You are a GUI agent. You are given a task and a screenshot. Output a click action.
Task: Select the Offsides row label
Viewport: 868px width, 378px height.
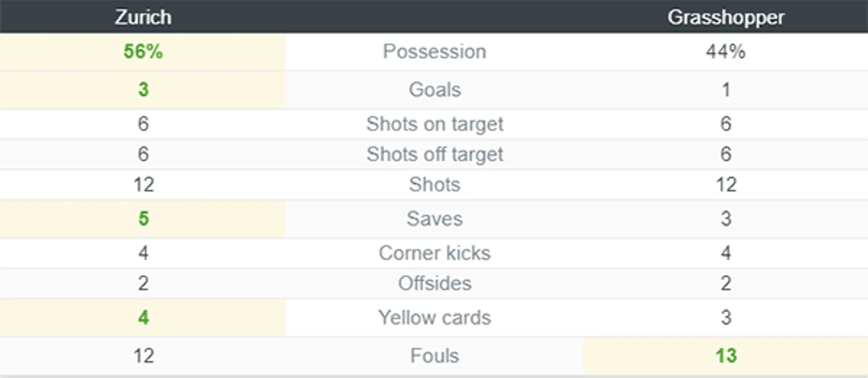[435, 283]
